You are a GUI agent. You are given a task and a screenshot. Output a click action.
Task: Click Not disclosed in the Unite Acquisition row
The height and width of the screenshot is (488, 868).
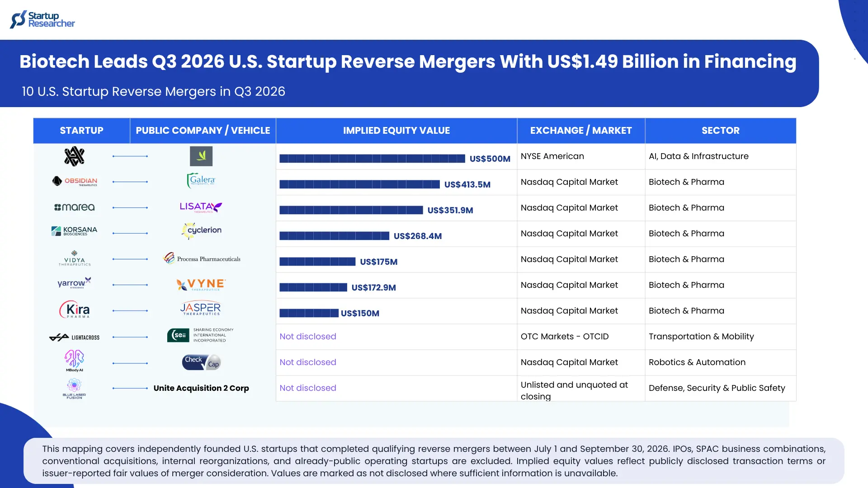308,388
